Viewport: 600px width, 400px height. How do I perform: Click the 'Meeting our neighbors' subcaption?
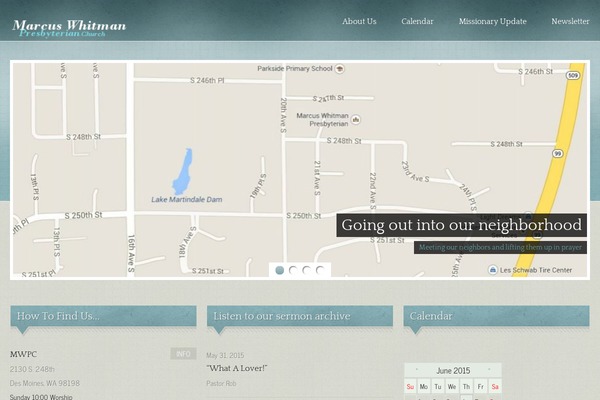click(x=500, y=247)
